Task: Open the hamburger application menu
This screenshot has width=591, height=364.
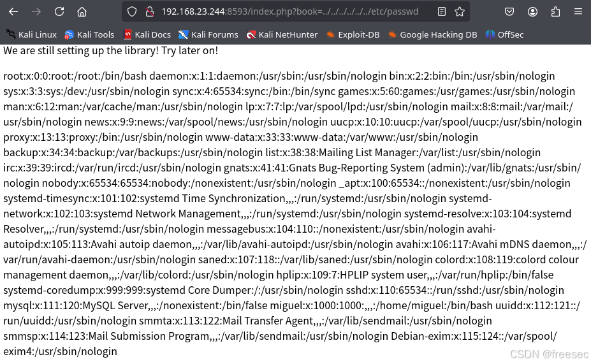Action: point(578,11)
